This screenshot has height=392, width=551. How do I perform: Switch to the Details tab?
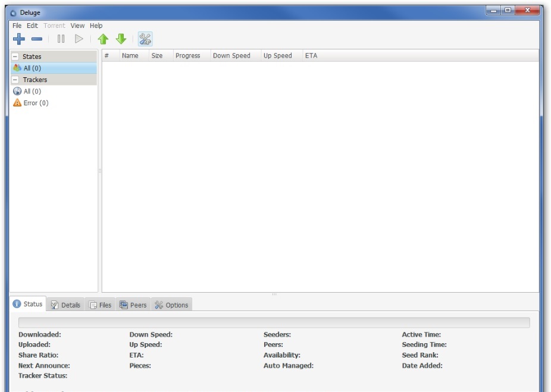pyautogui.click(x=65, y=305)
